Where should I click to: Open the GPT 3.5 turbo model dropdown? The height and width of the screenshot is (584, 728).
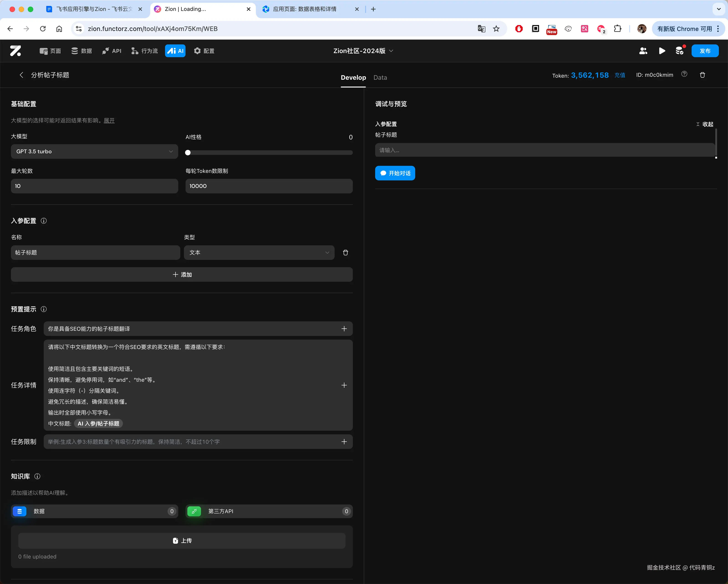coord(94,151)
